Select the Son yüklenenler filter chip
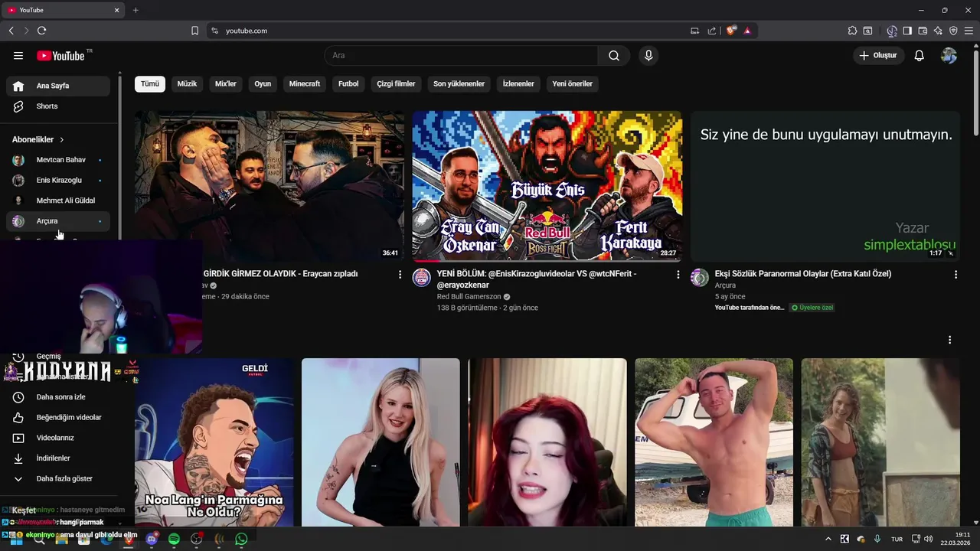Image resolution: width=980 pixels, height=551 pixels. pos(459,83)
